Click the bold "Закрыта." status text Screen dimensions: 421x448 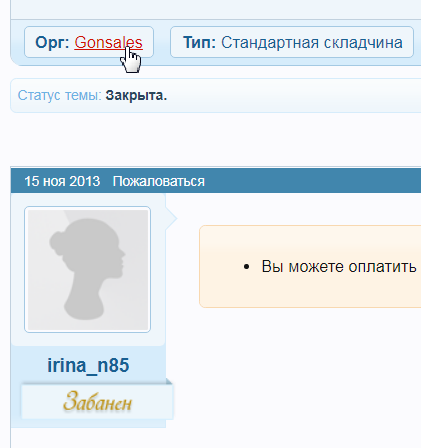pyautogui.click(x=136, y=95)
